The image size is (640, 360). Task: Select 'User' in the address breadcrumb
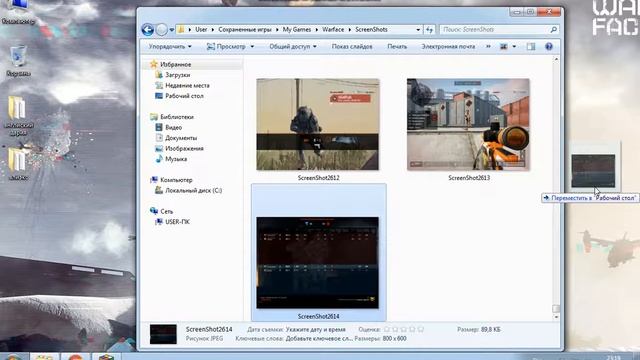(201, 29)
